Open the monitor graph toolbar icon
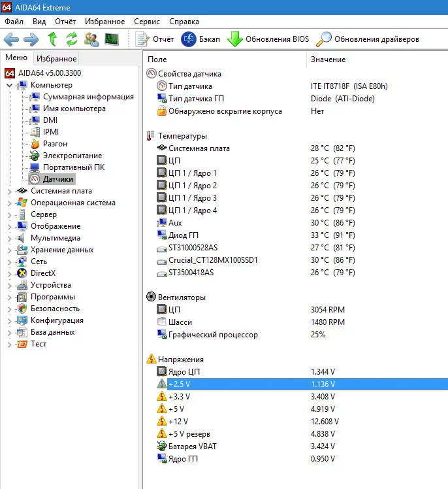448x489 pixels. (112, 39)
